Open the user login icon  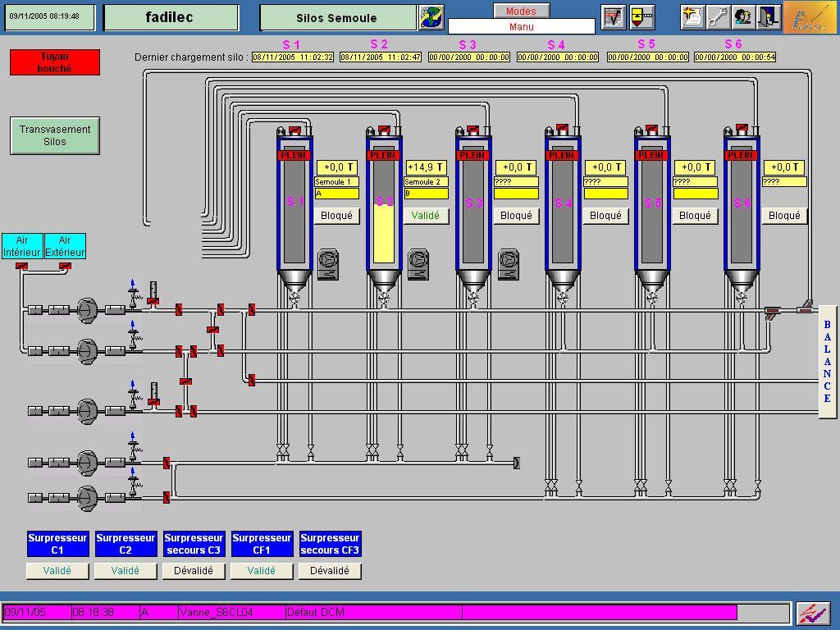(743, 17)
